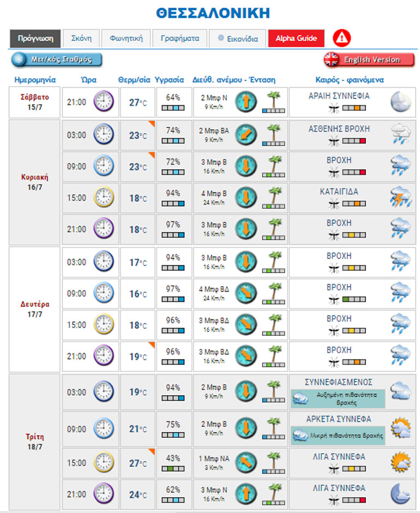Click the clock icon for Saturday 21:00
This screenshot has height=513, width=420.
click(103, 102)
